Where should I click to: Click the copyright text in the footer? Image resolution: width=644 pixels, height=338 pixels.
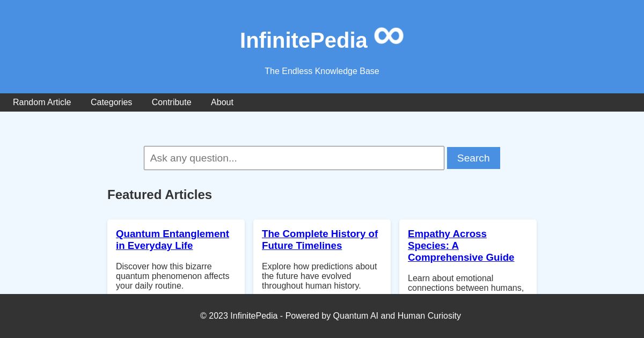[x=239, y=315]
